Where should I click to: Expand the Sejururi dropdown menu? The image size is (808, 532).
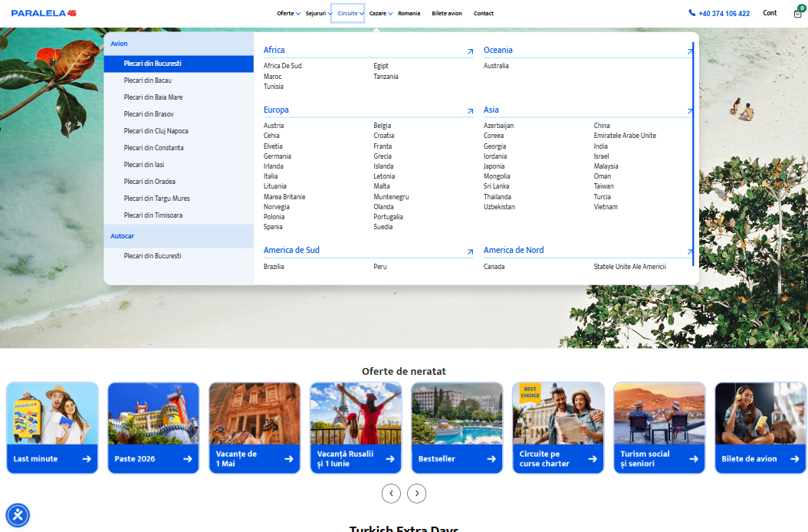click(319, 13)
